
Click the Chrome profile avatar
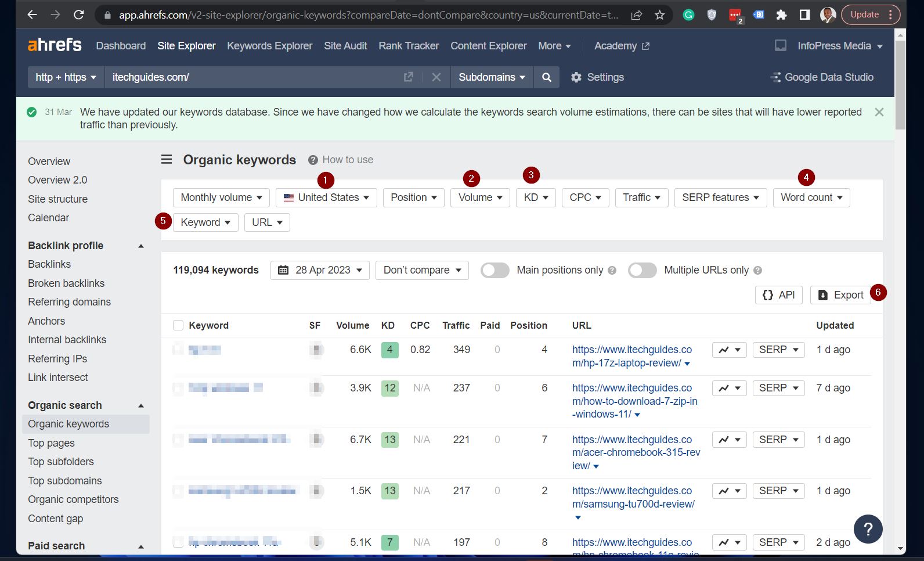tap(828, 15)
